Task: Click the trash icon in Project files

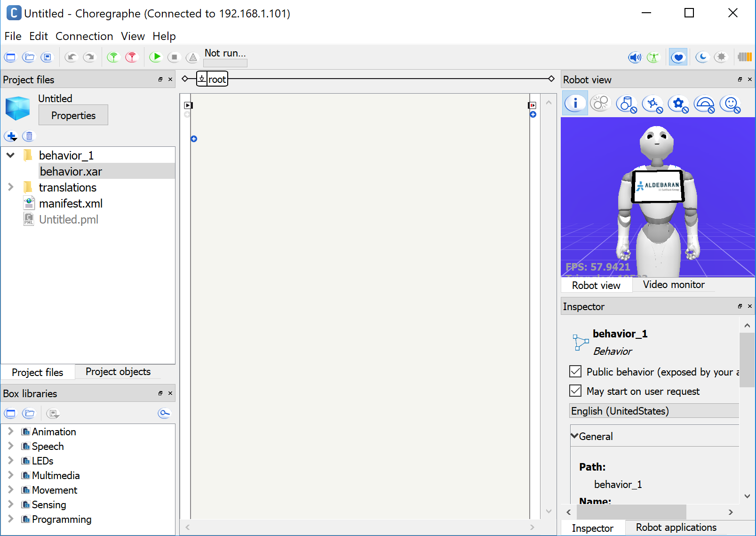Action: pos(29,136)
